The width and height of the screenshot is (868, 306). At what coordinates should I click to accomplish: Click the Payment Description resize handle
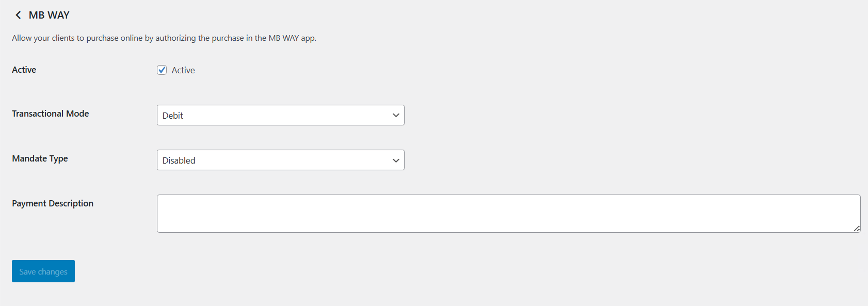click(857, 229)
